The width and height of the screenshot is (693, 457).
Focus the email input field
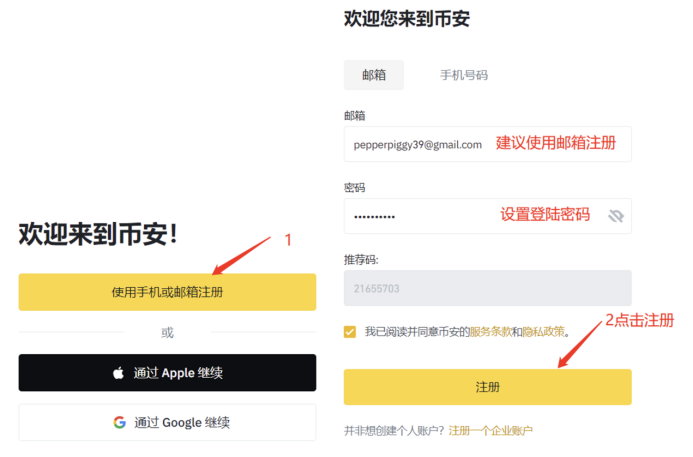coord(487,144)
